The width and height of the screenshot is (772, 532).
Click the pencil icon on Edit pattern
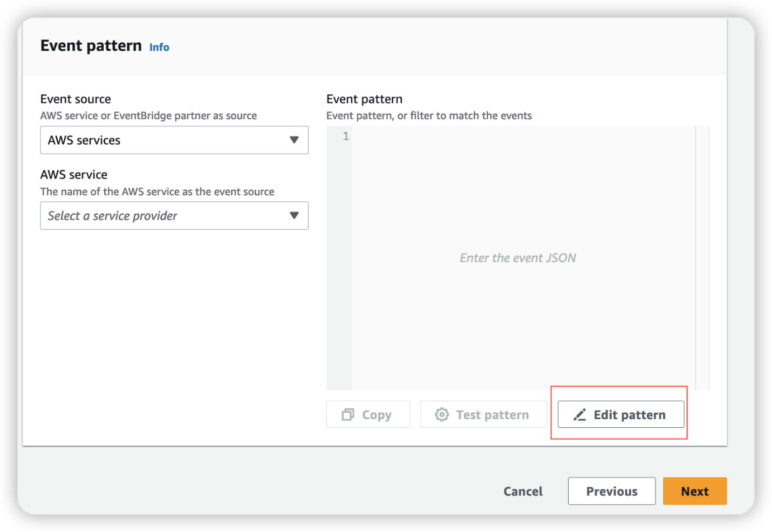pos(579,414)
